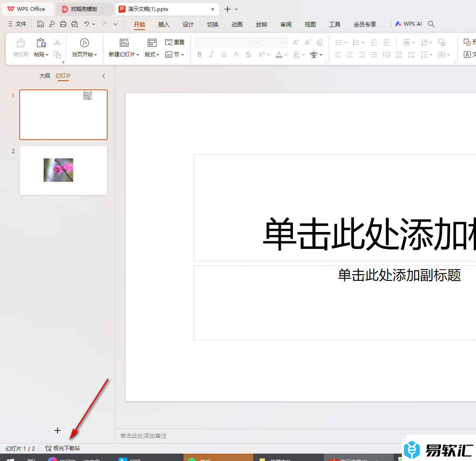Switch to the 设计 ribbon tab
This screenshot has width=476, height=461.
(x=188, y=24)
